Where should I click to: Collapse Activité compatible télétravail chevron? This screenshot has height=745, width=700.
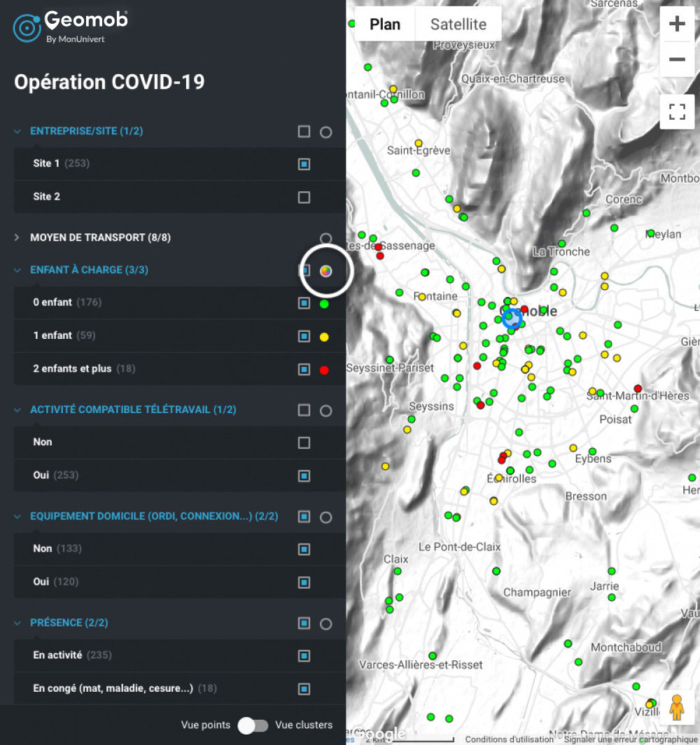(x=17, y=410)
